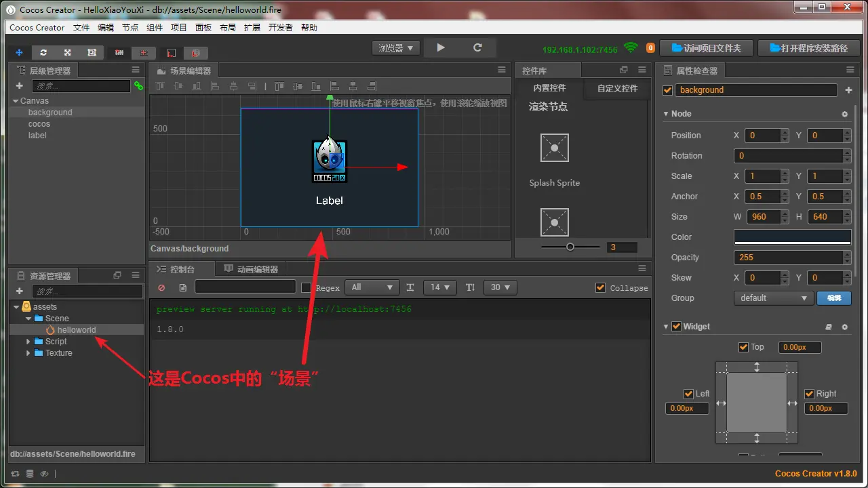Image resolution: width=868 pixels, height=488 pixels.
Task: Click the Node section gear icon
Action: [x=844, y=114]
